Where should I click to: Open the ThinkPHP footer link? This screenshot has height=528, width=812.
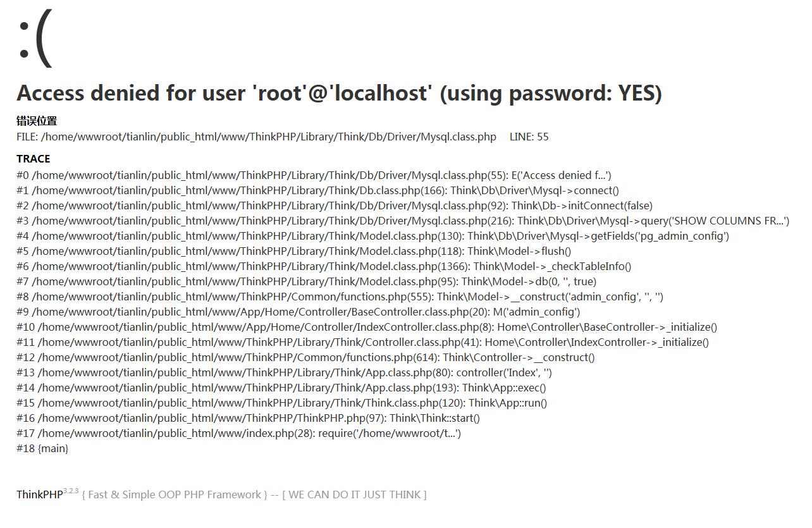39,494
